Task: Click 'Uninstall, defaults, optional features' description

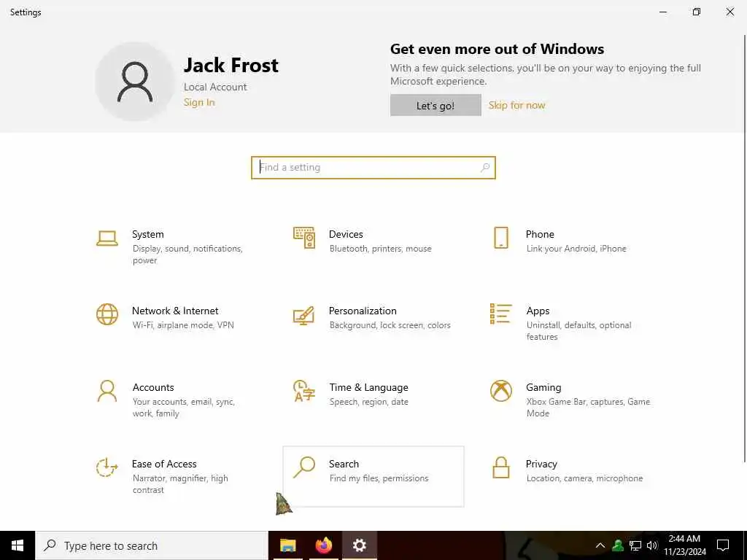Action: [x=578, y=331]
